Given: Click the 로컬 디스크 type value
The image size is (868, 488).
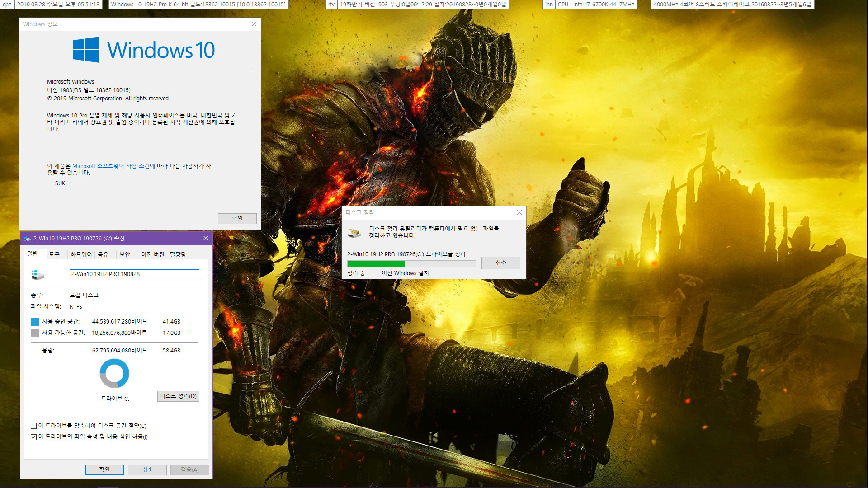Looking at the screenshot, I should click(x=84, y=295).
